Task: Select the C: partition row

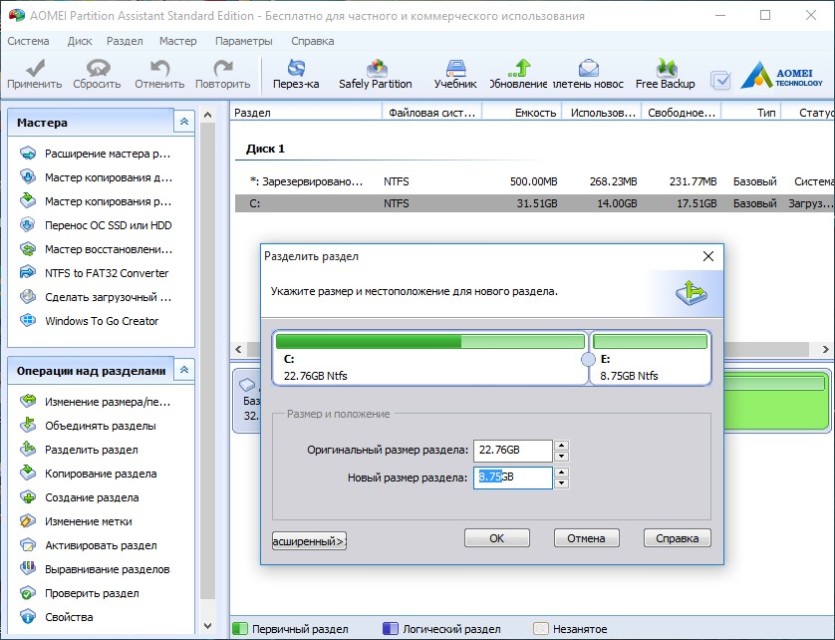Action: [534, 203]
